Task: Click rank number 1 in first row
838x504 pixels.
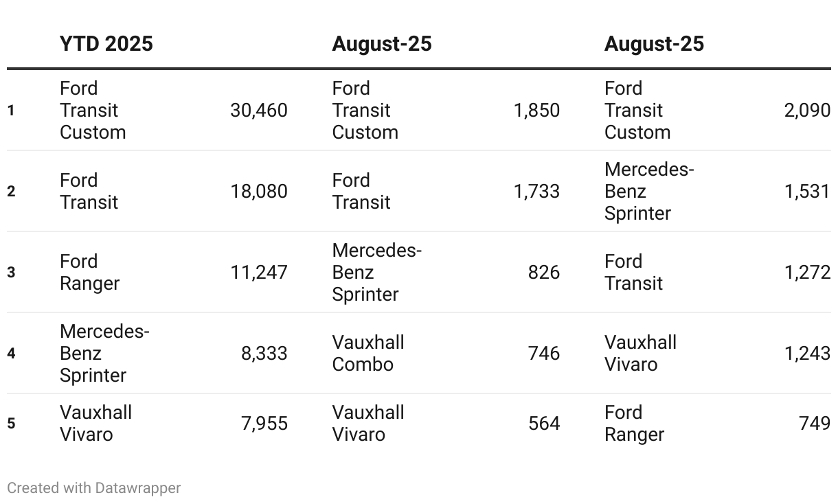Action: (11, 111)
